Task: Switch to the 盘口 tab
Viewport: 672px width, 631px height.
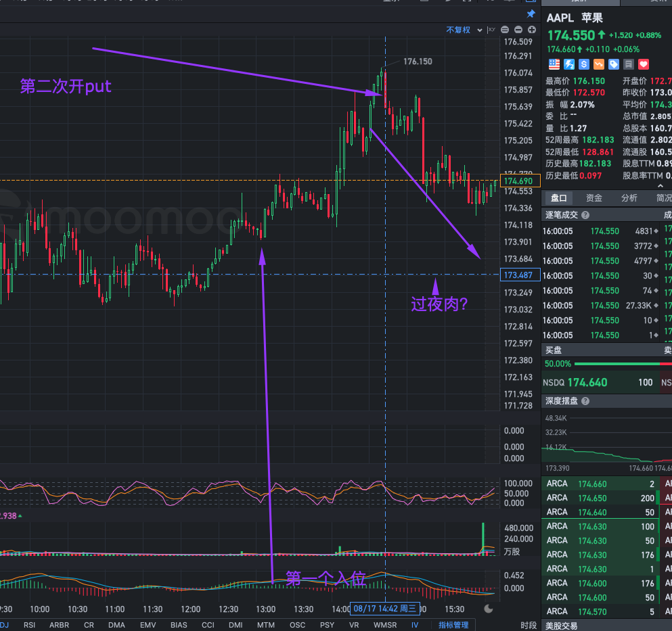Action: click(x=558, y=198)
